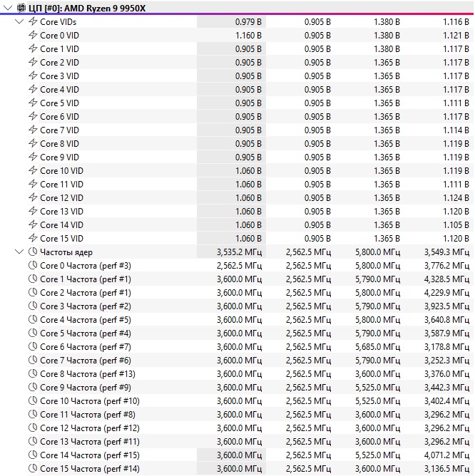Viewport: 475px width, 476px height.
Task: Click lightning icon beside Core VIDs
Action: pos(33,21)
